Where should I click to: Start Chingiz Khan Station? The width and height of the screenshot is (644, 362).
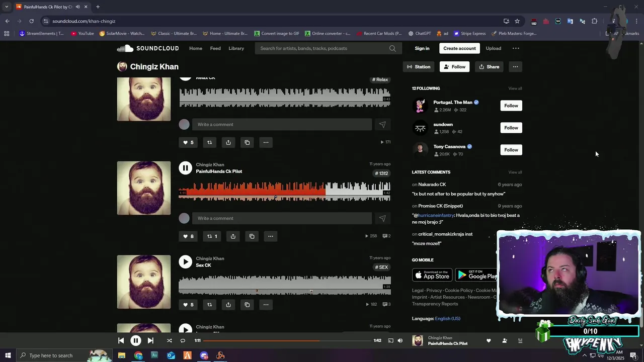tap(419, 66)
